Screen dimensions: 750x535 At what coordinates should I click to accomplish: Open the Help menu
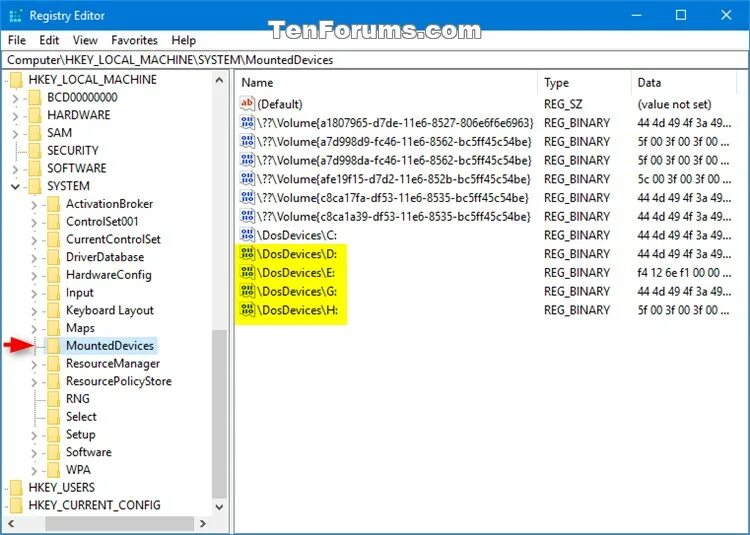tap(184, 40)
